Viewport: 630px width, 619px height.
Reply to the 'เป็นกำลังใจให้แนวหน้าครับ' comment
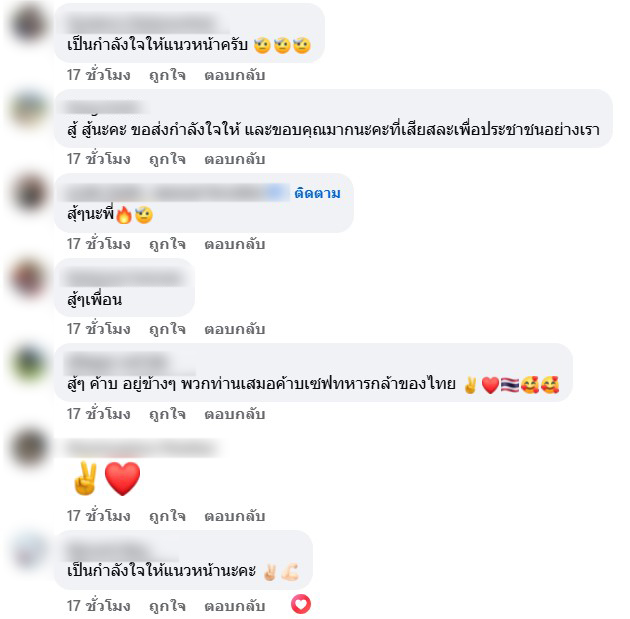pos(235,75)
